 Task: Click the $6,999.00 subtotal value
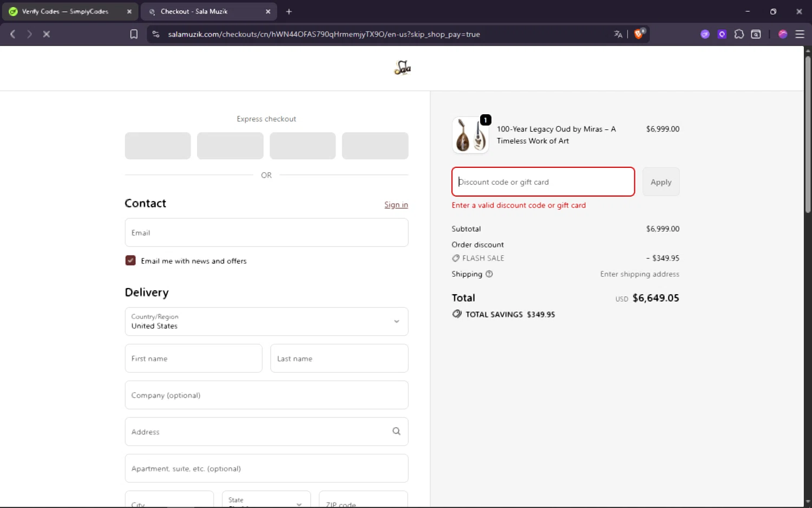[x=663, y=229]
